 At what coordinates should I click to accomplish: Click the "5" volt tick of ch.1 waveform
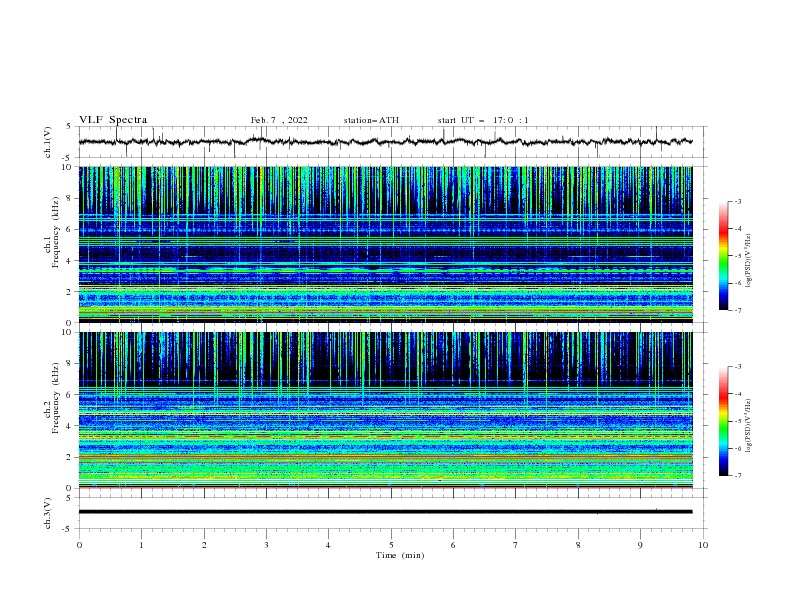pyautogui.click(x=69, y=126)
